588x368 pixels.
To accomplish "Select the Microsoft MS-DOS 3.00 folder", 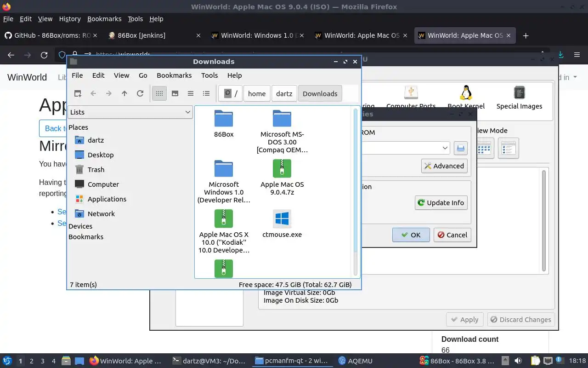I will [x=282, y=131].
